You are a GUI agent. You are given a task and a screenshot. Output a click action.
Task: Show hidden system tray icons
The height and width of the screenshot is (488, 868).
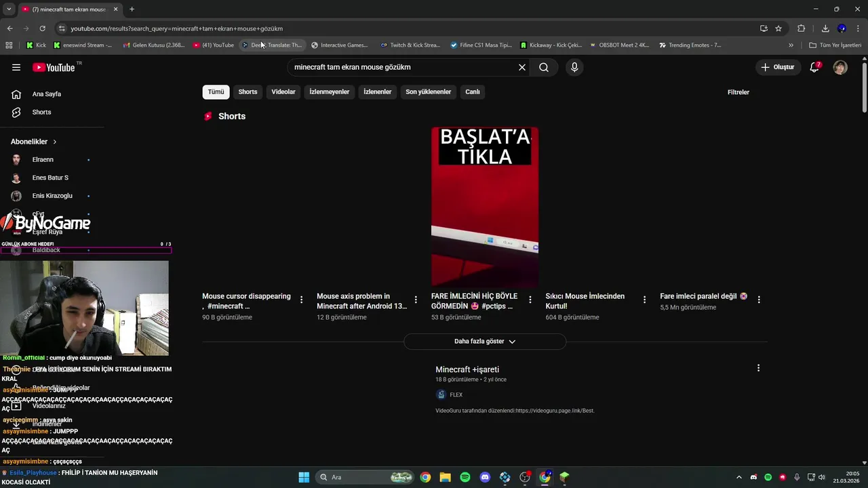(x=739, y=477)
